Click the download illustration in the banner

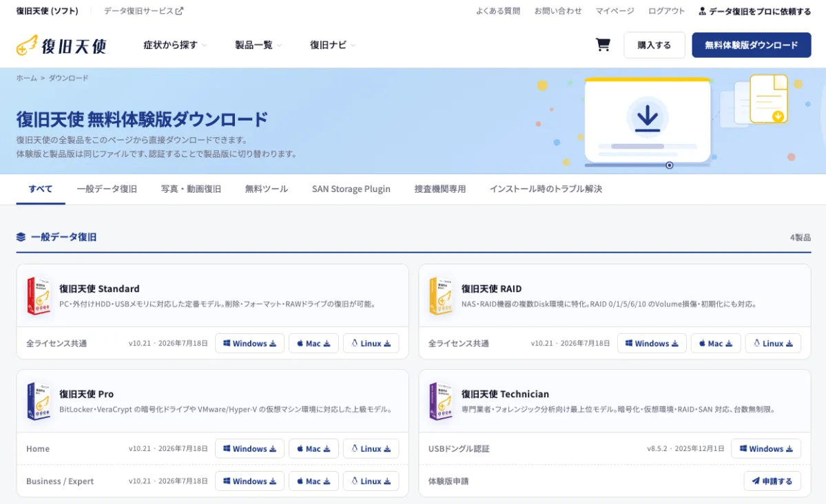(648, 122)
